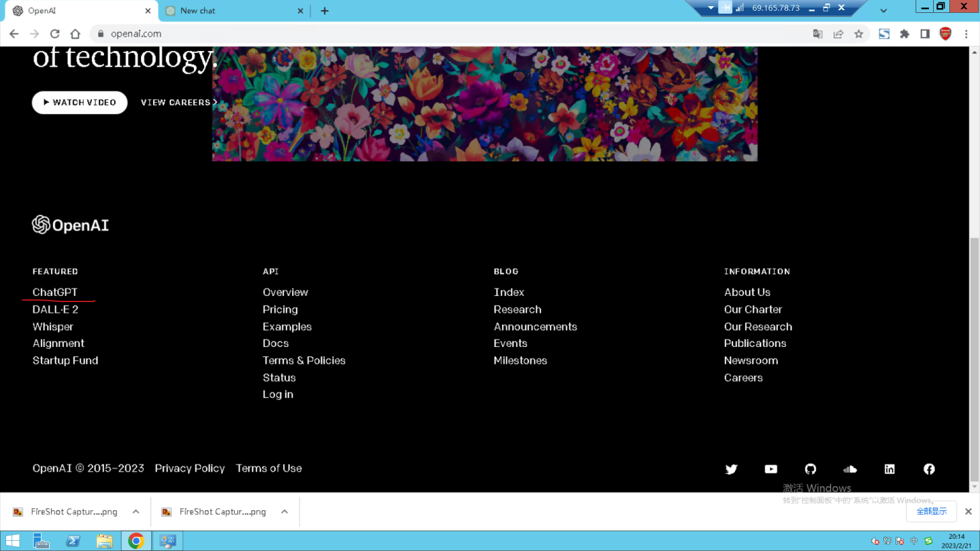980x551 pixels.
Task: Expand first FireShot download options arrow
Action: [136, 512]
